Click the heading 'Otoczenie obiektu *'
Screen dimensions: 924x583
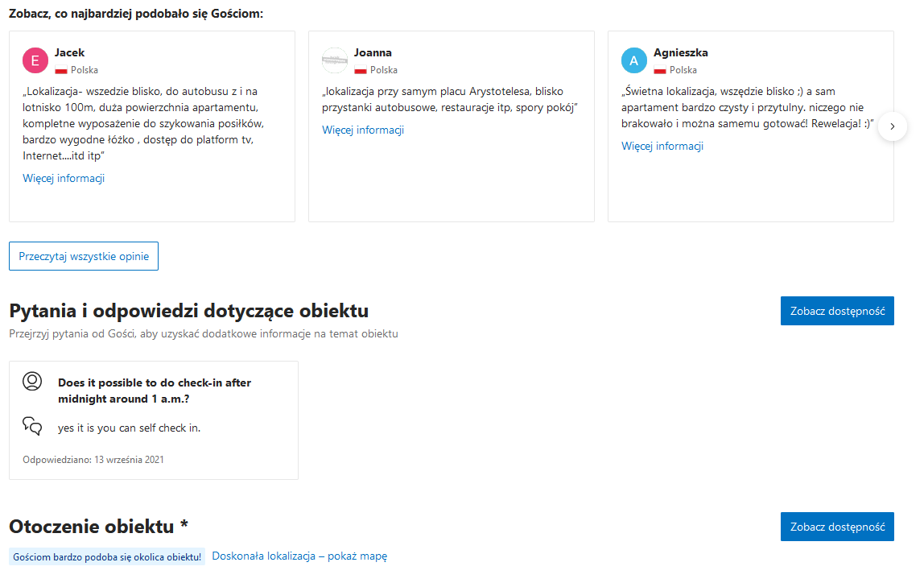pyautogui.click(x=98, y=526)
